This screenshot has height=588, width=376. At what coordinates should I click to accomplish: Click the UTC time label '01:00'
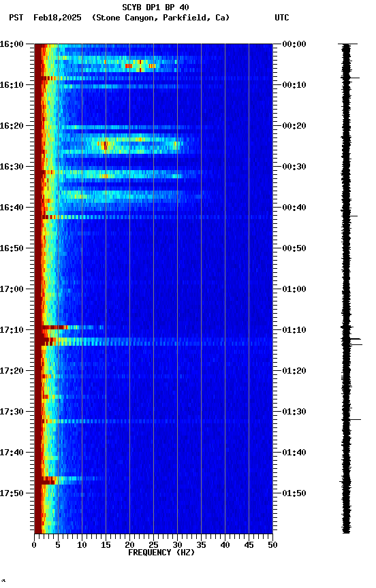(294, 289)
